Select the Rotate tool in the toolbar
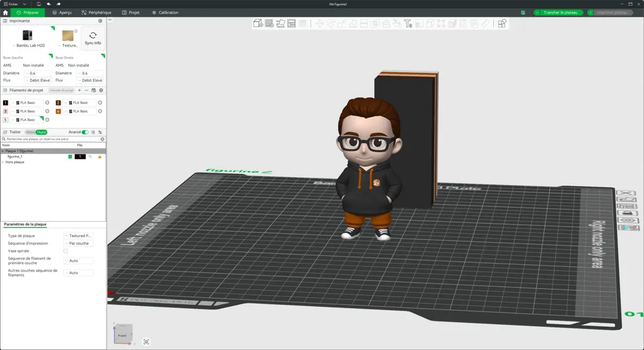Screen dimensions: 644x350 click(x=330, y=23)
